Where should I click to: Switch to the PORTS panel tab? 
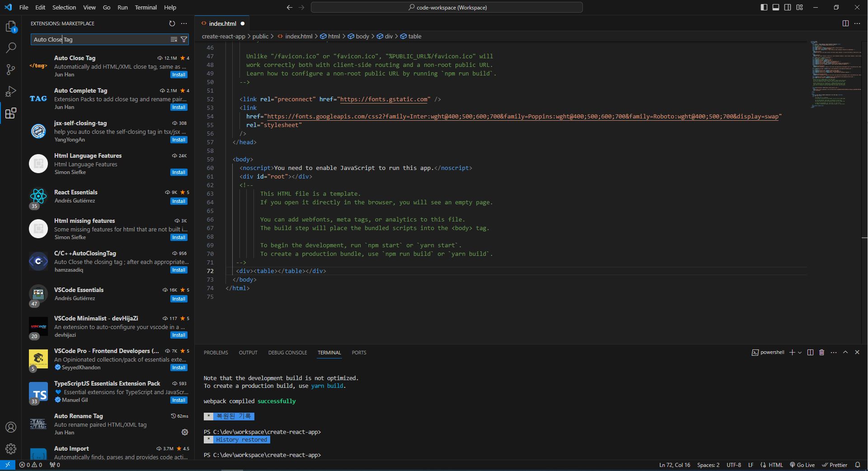coord(359,353)
